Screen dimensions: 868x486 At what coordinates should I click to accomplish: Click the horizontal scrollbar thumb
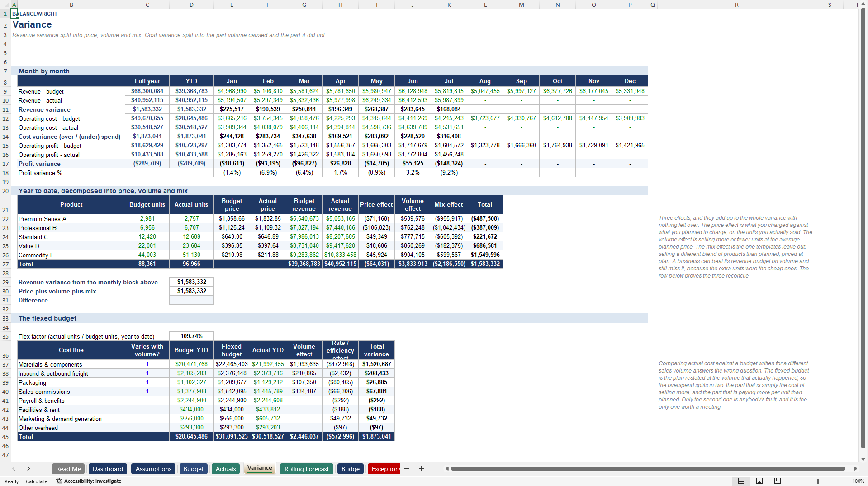tap(648, 469)
